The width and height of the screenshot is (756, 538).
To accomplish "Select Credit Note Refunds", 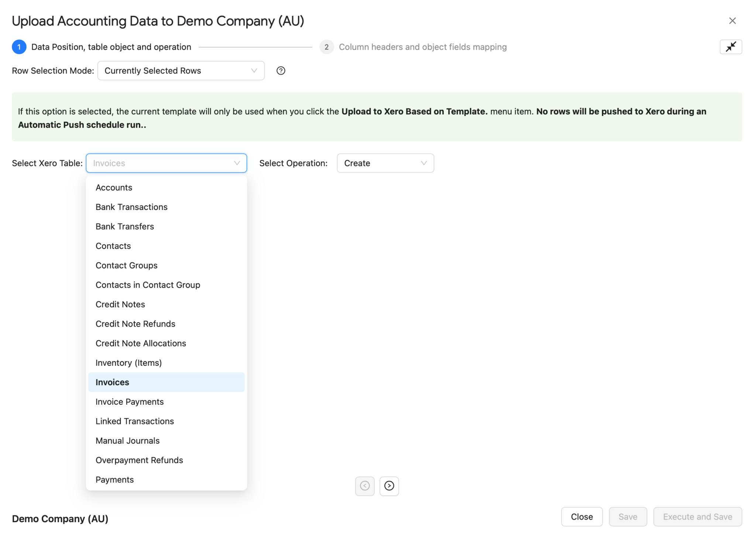I will 166,324.
